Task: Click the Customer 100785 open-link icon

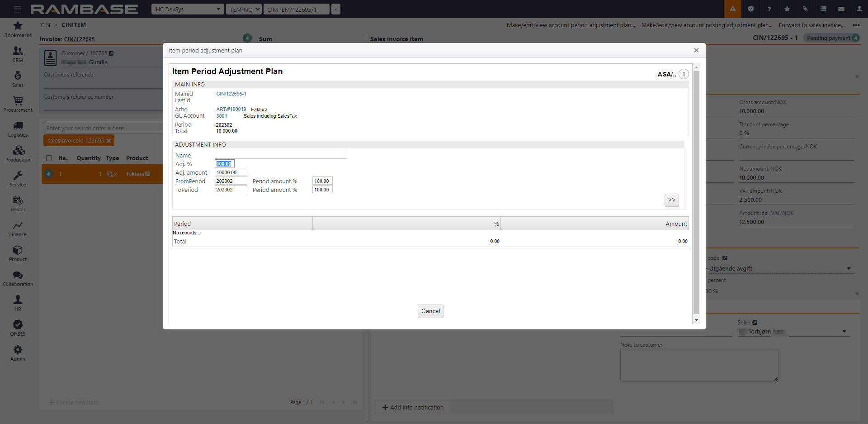Action: pyautogui.click(x=111, y=53)
